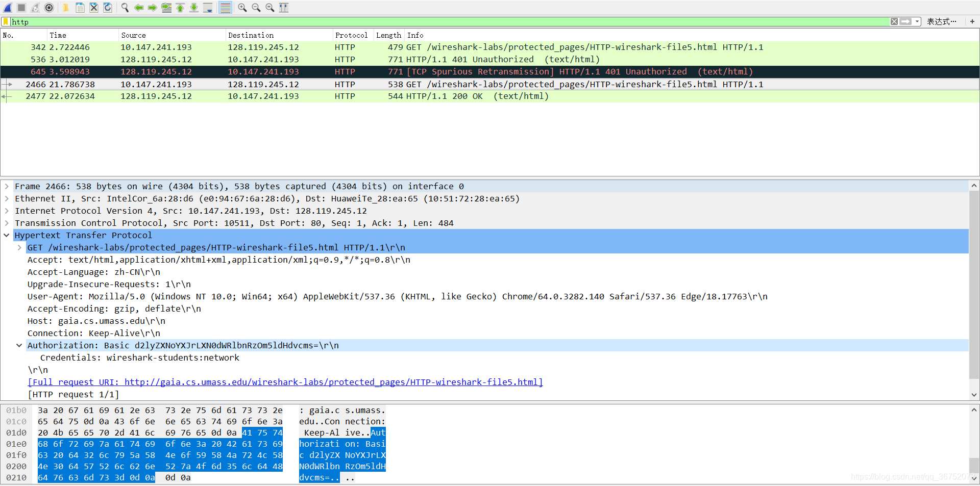Go to specified packet icon

166,8
